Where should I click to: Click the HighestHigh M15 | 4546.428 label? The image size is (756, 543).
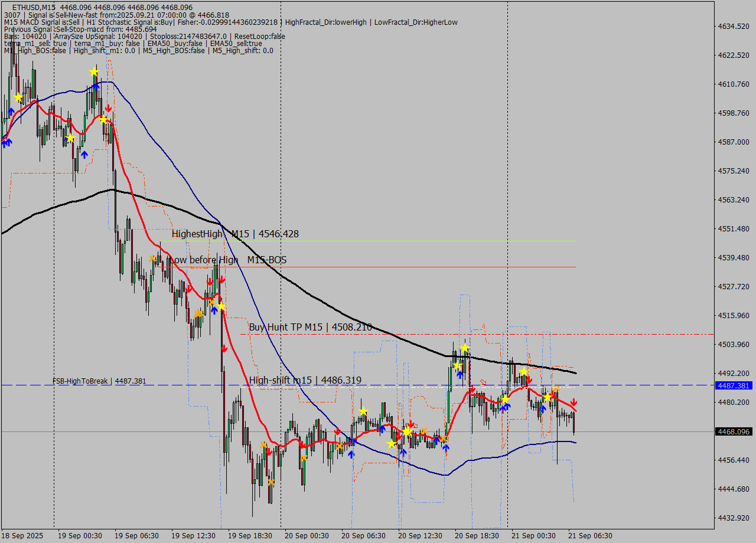tap(234, 234)
